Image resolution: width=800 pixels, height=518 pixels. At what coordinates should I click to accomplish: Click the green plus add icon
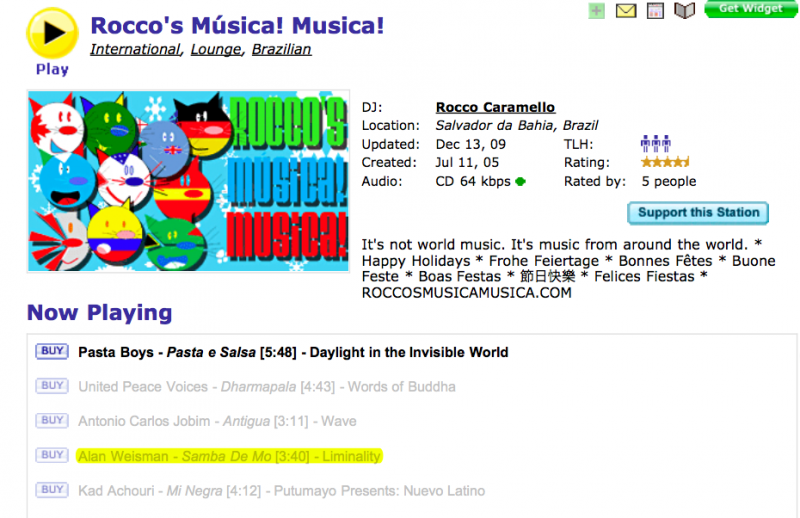[x=597, y=11]
